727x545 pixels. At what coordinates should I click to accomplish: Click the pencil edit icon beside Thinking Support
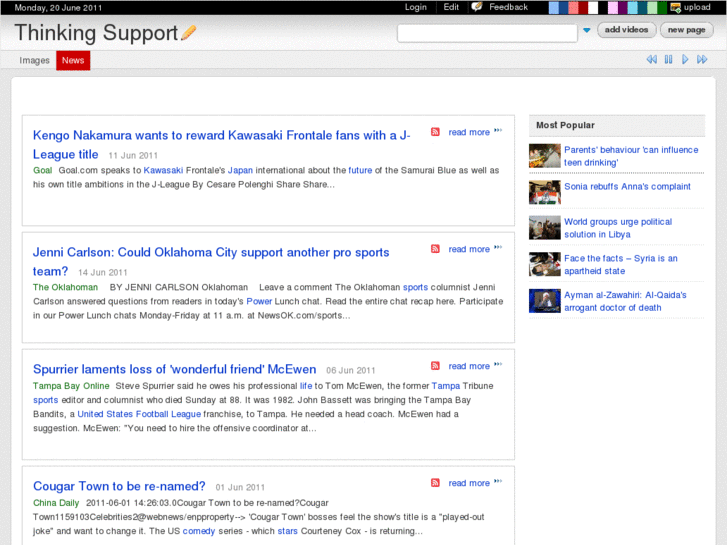click(x=189, y=32)
